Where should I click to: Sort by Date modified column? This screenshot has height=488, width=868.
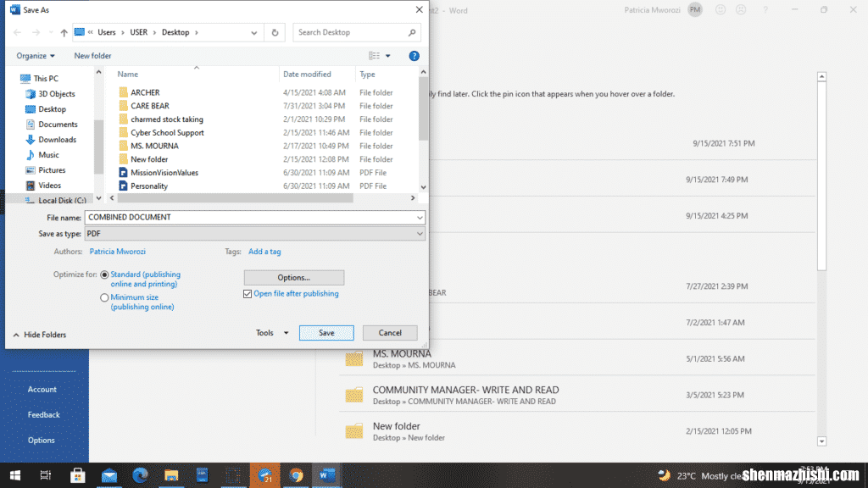pos(307,75)
